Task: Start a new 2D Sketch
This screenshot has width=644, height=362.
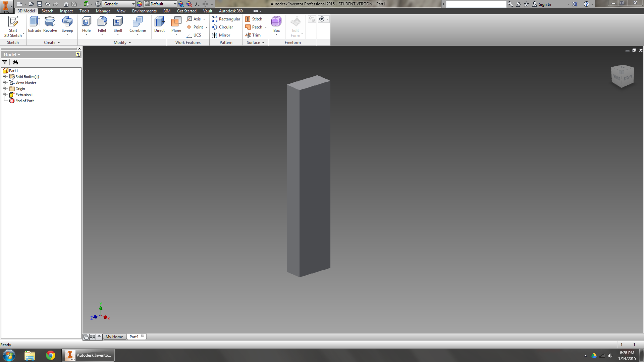Action: click(x=13, y=27)
